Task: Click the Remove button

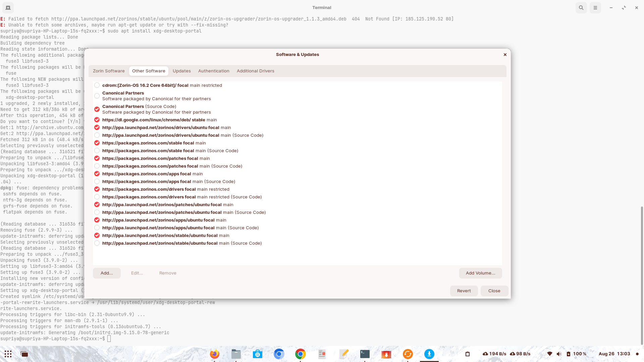Action: click(x=168, y=273)
